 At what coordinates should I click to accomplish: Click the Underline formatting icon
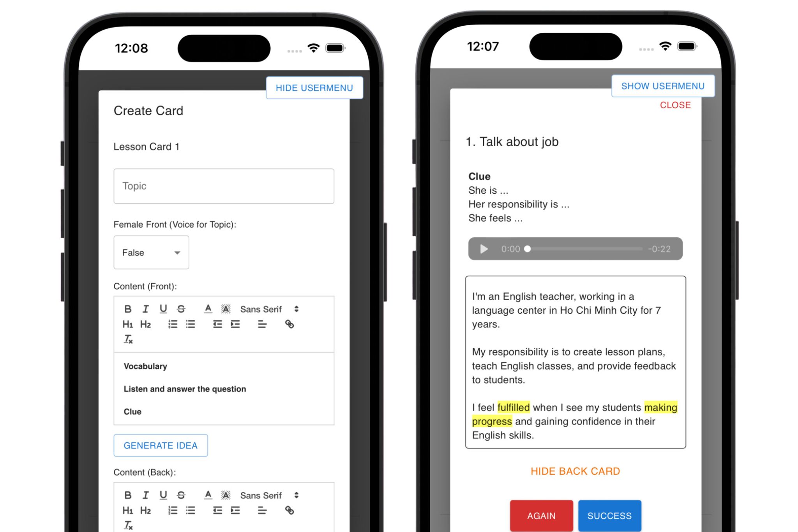163,309
